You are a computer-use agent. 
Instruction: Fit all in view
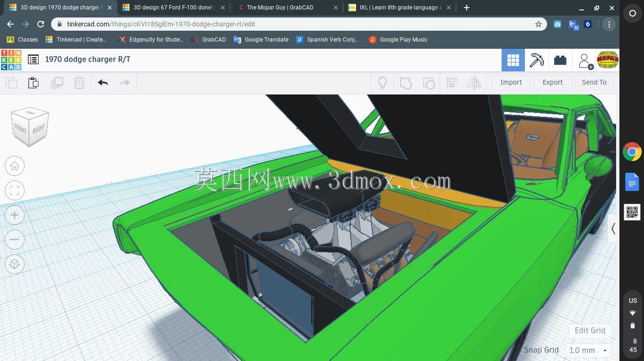[15, 191]
